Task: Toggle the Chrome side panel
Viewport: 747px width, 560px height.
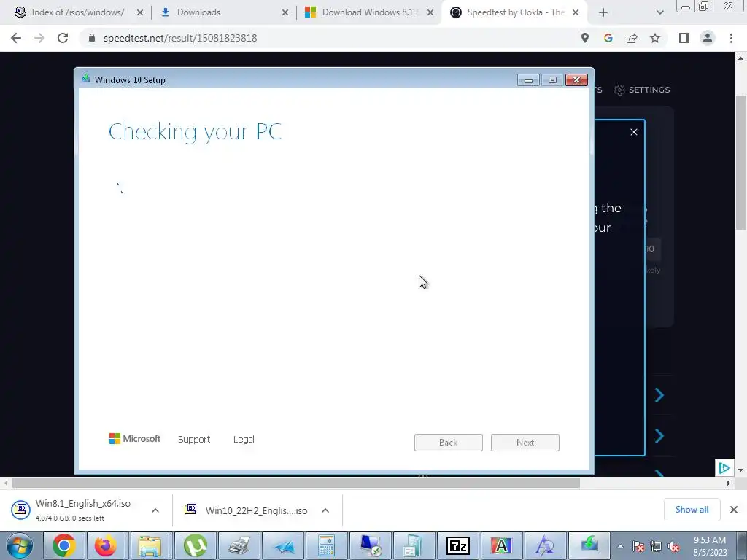Action: click(x=684, y=38)
